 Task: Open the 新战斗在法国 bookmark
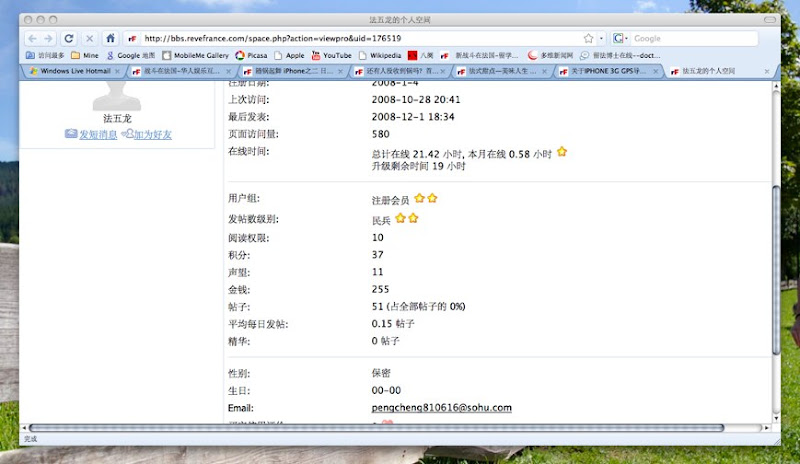pyautogui.click(x=480, y=55)
